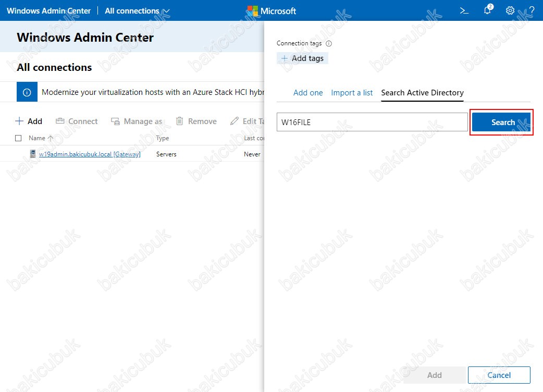
Task: Click the Connection tags label
Action: (299, 43)
